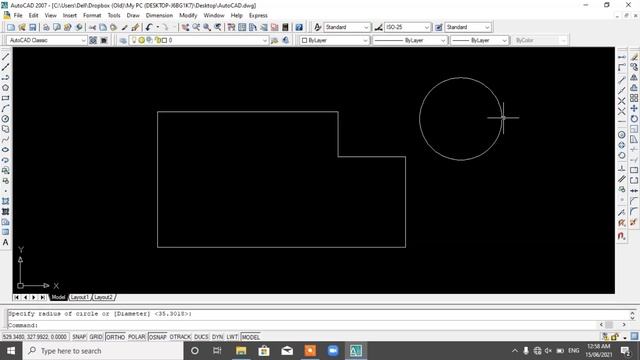The height and width of the screenshot is (360, 640).
Task: Select the Polygon draw tool
Action: click(x=5, y=88)
